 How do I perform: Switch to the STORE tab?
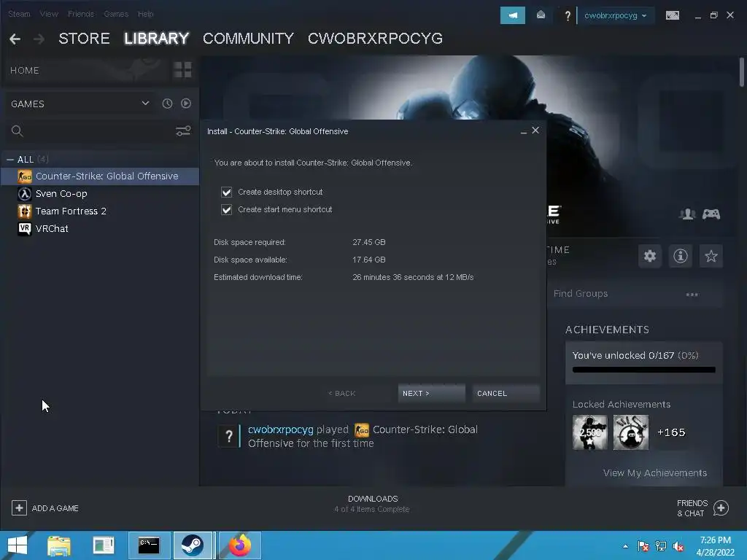click(x=85, y=39)
